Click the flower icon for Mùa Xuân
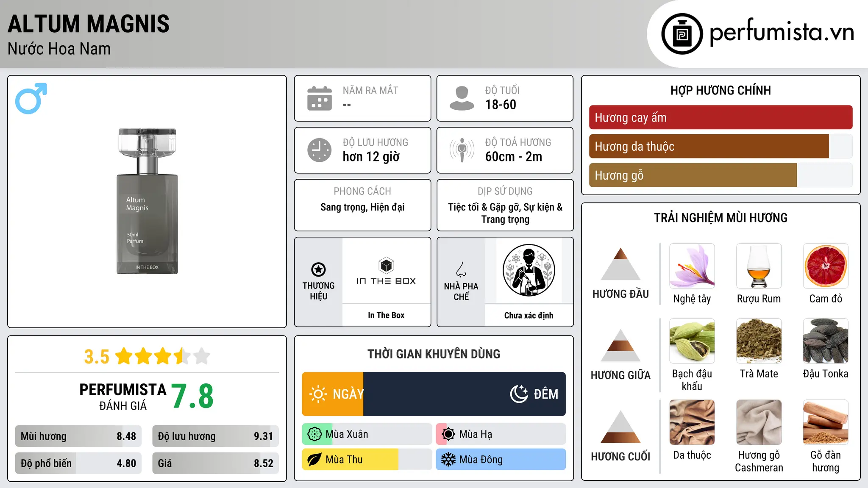 click(x=314, y=434)
